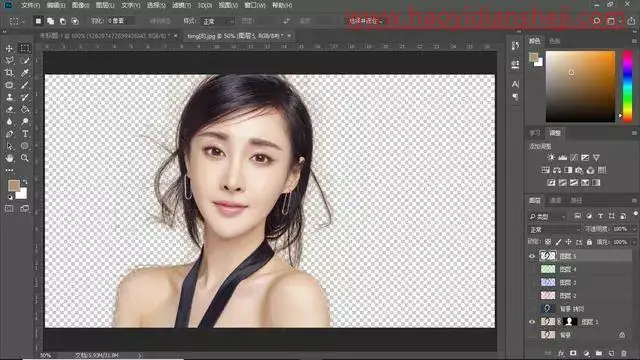Select the Horizontal Type tool
Image resolution: width=640 pixels, height=360 pixels.
click(25, 134)
